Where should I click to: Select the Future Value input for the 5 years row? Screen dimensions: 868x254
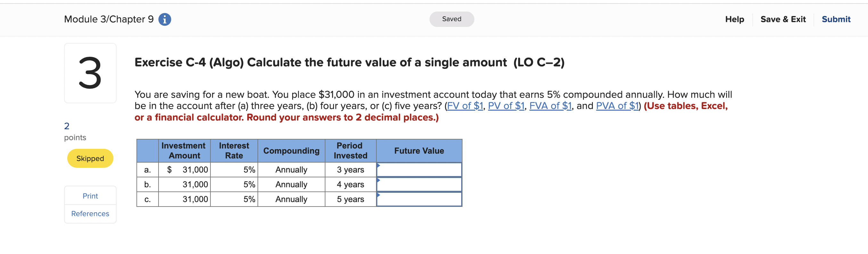[x=419, y=199]
